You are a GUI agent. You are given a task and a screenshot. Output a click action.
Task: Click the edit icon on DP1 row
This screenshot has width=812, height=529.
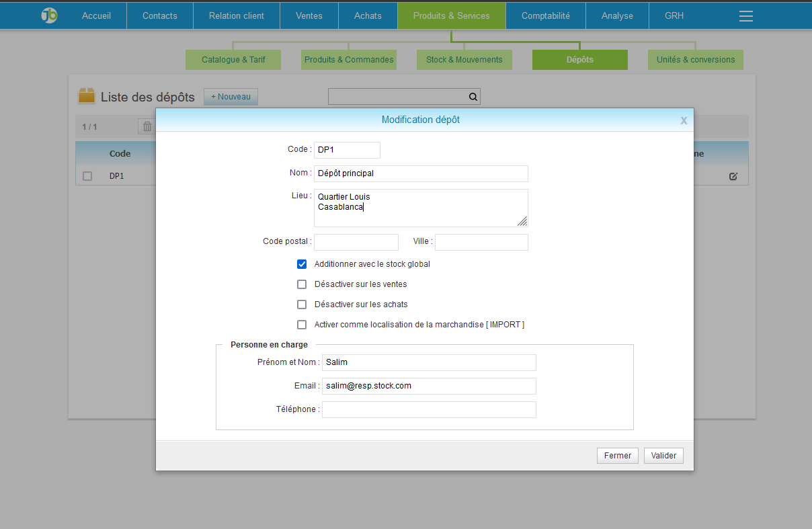pos(733,176)
